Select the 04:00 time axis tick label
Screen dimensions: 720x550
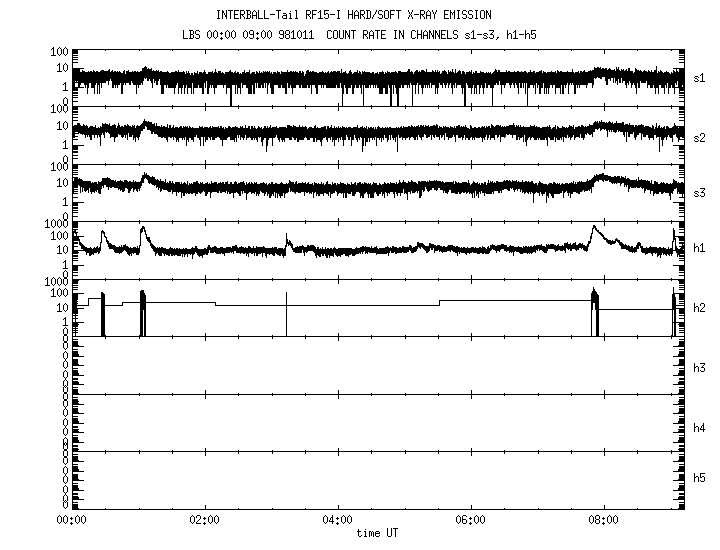[x=338, y=520]
